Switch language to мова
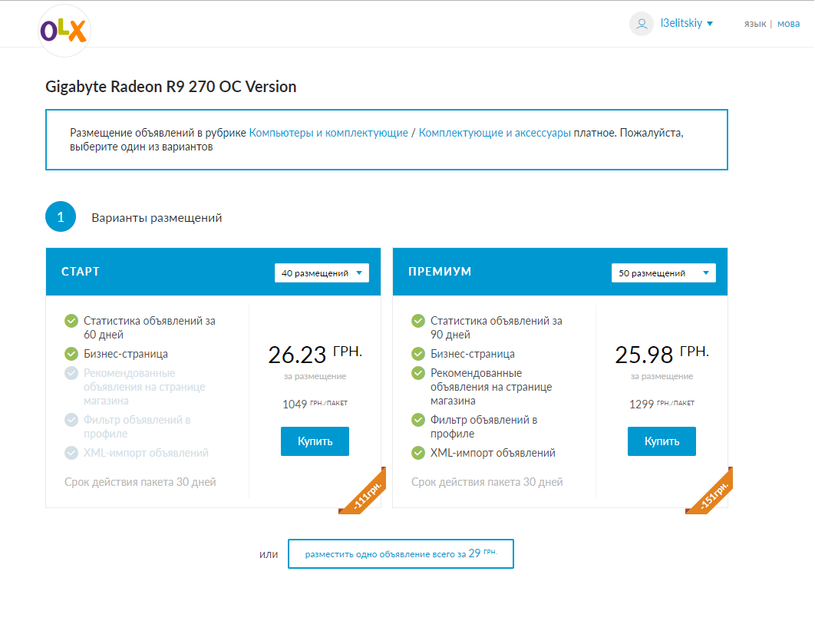This screenshot has height=644, width=815. (788, 24)
